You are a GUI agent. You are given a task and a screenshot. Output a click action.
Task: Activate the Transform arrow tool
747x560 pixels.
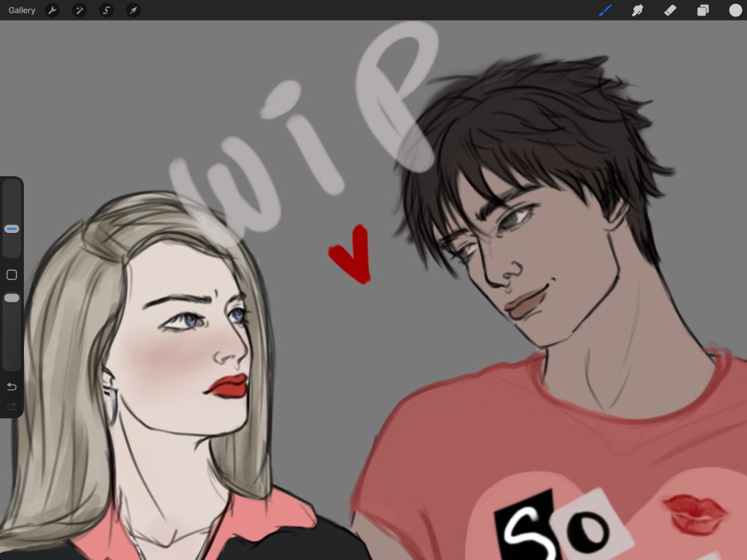click(134, 10)
